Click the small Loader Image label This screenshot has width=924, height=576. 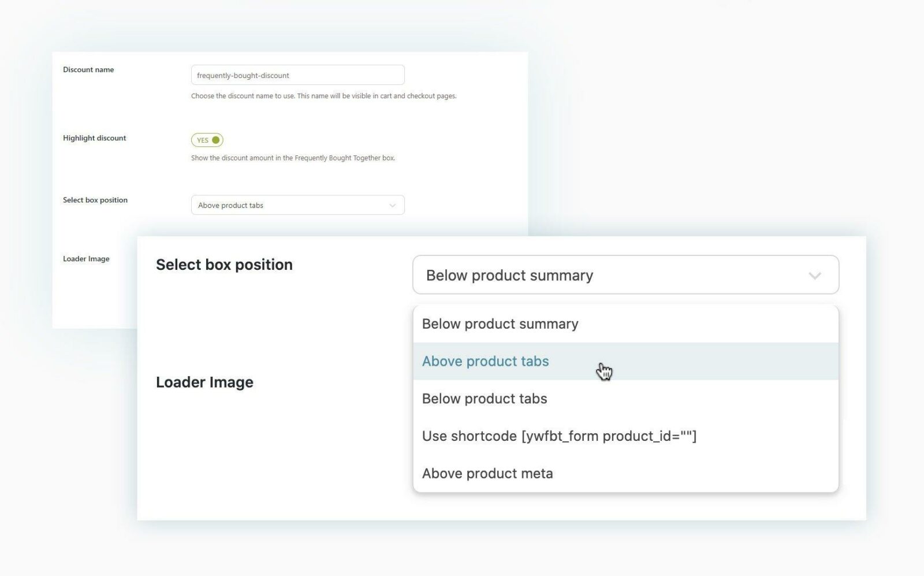86,259
